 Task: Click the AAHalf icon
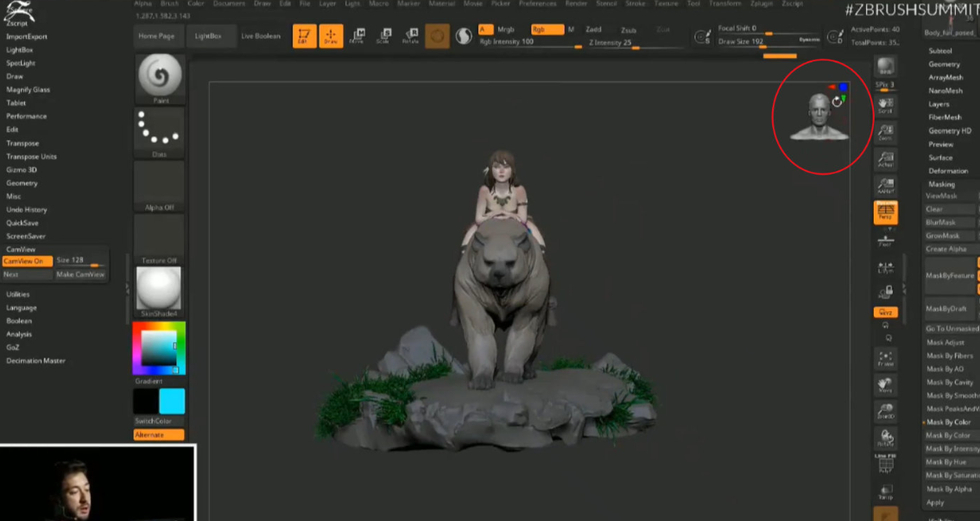coord(885,186)
